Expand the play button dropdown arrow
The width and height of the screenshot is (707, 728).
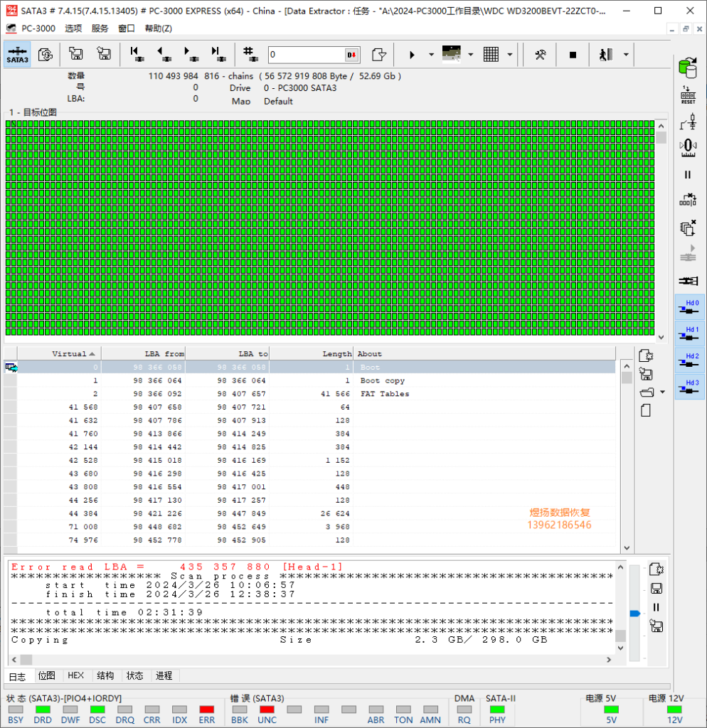431,55
